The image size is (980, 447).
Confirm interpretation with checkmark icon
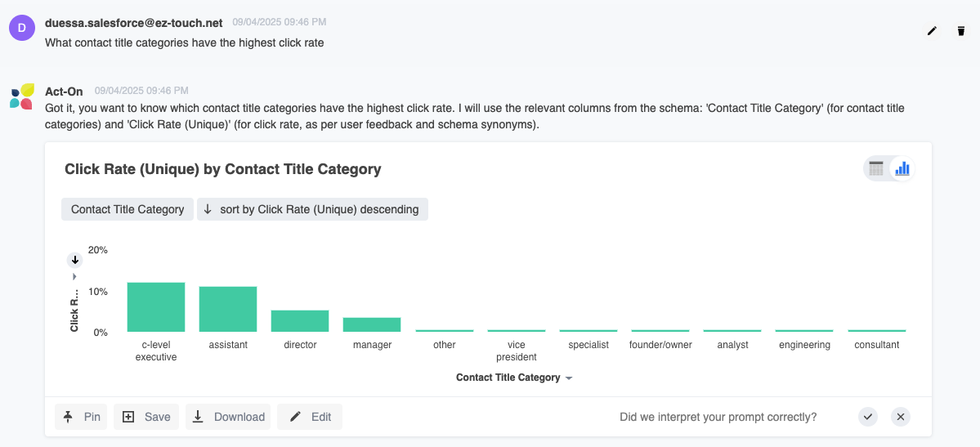click(x=867, y=417)
